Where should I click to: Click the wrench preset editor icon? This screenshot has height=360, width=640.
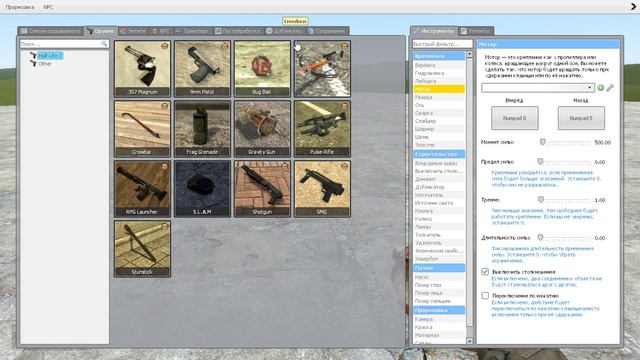610,88
